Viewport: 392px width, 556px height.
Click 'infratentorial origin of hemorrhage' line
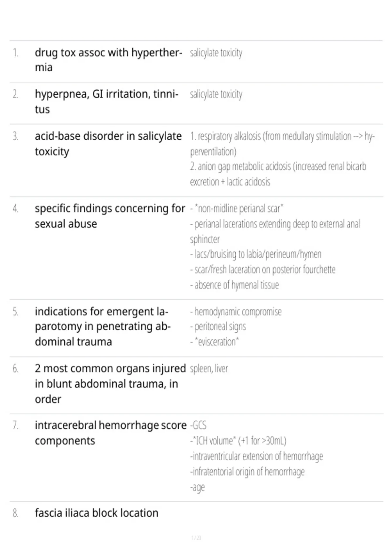tap(247, 472)
